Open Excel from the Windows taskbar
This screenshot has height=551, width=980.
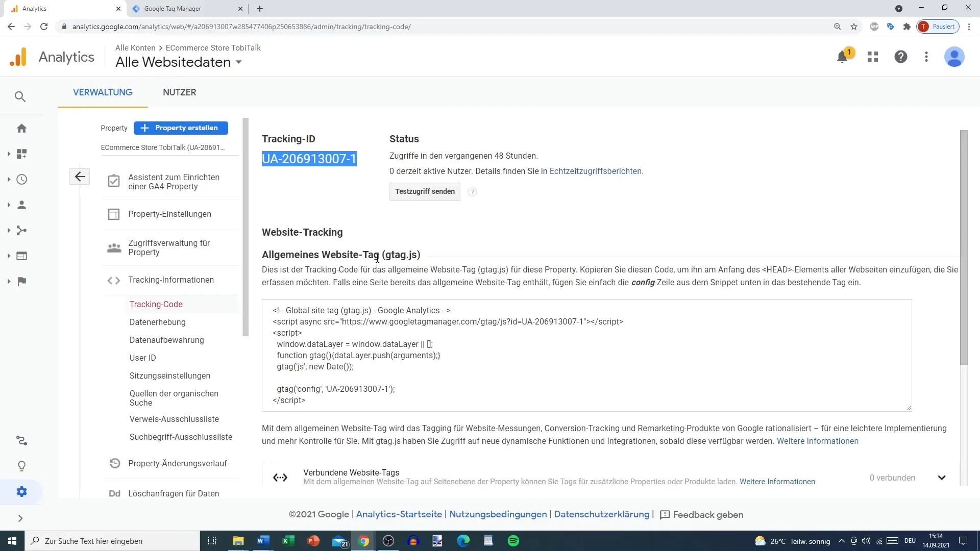[288, 541]
